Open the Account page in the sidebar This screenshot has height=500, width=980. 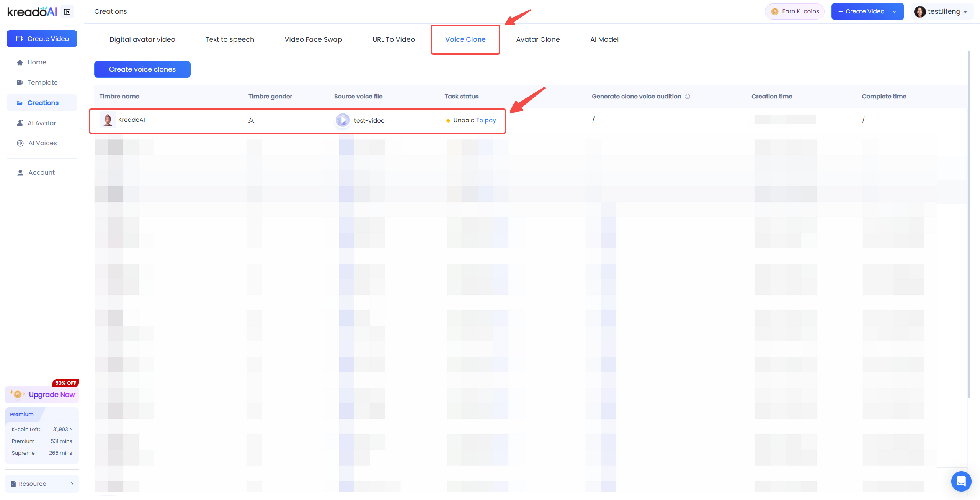point(41,172)
